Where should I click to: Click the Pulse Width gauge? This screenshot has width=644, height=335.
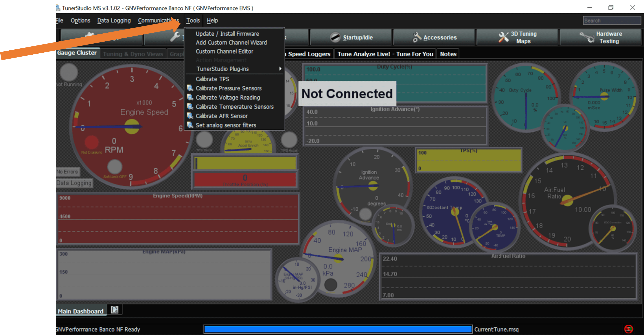point(604,96)
